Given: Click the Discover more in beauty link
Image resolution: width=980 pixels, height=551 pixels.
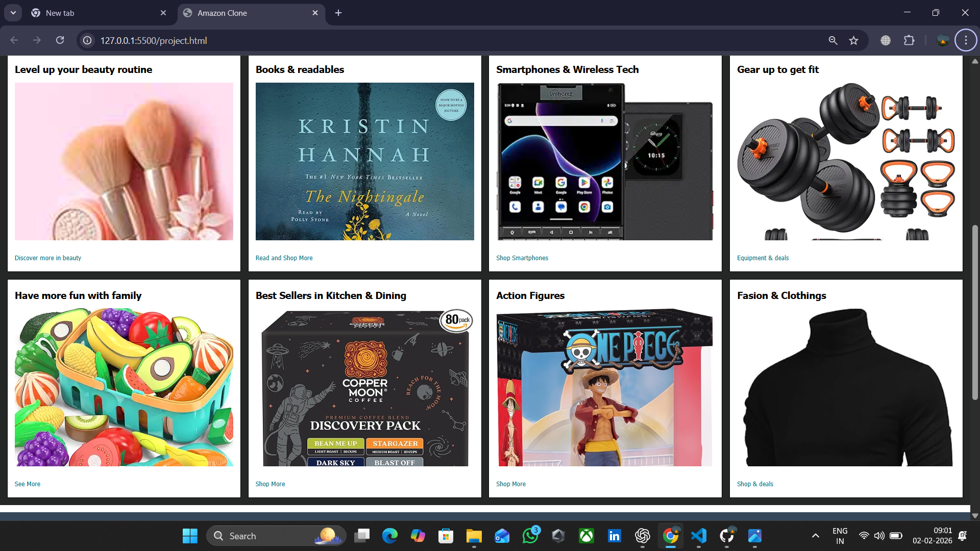Looking at the screenshot, I should [48, 258].
